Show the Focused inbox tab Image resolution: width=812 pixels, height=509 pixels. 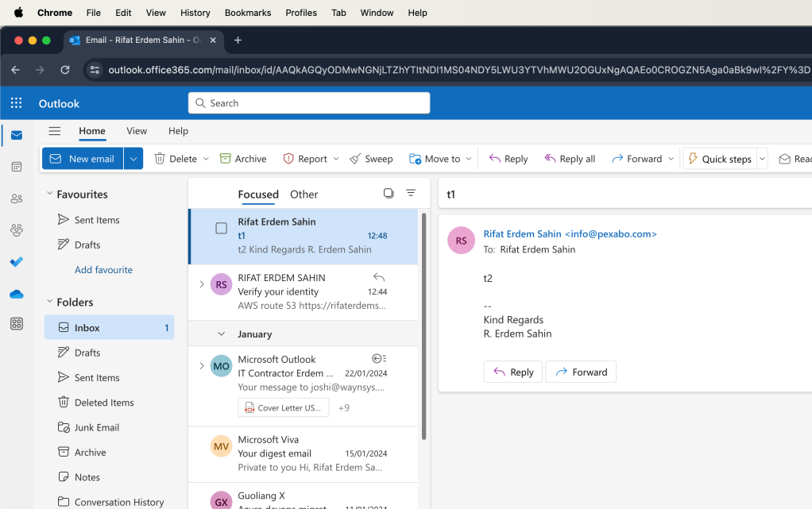click(258, 195)
